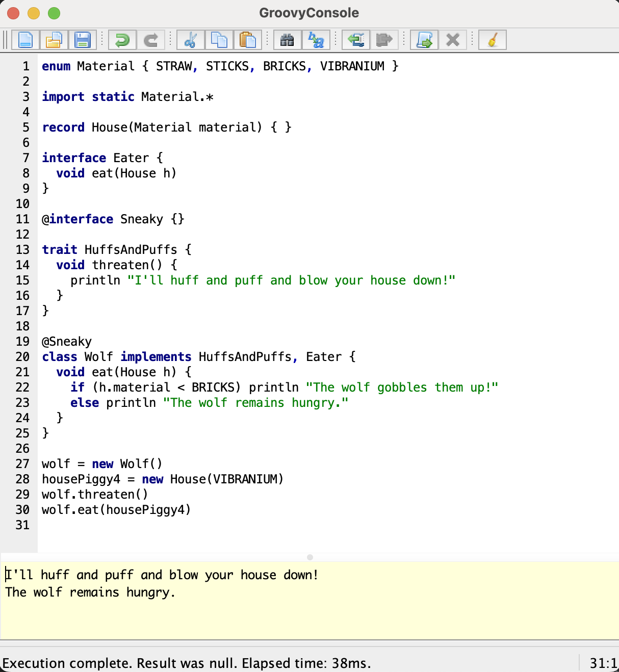This screenshot has width=619, height=672.
Task: Go to next script in history
Action: pos(384,40)
